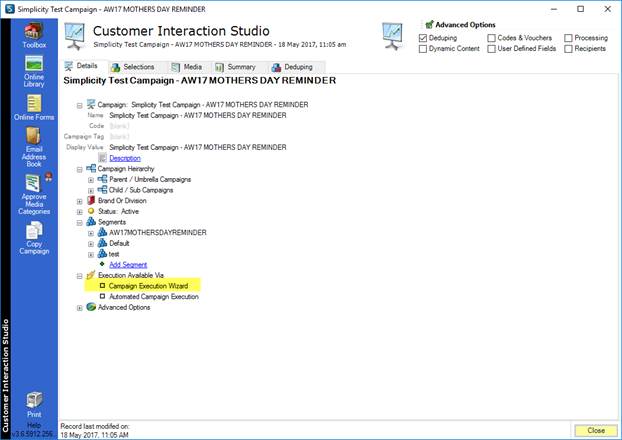
Task: Open the Online Library icon
Action: coord(34,63)
